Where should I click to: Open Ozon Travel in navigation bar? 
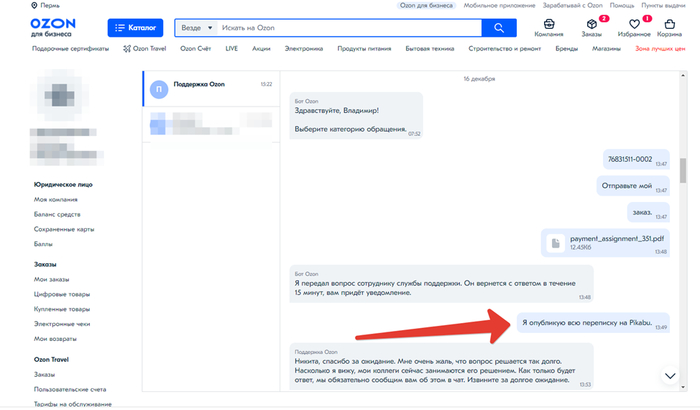click(145, 49)
